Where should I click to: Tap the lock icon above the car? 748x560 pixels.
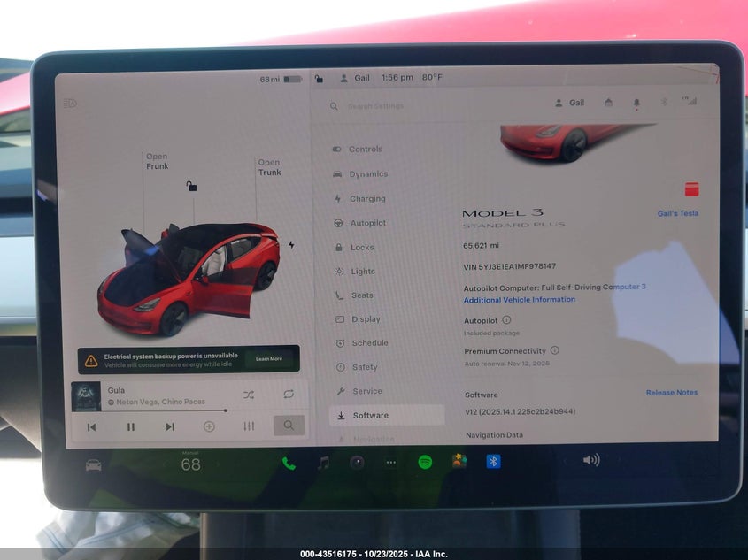coord(191,186)
